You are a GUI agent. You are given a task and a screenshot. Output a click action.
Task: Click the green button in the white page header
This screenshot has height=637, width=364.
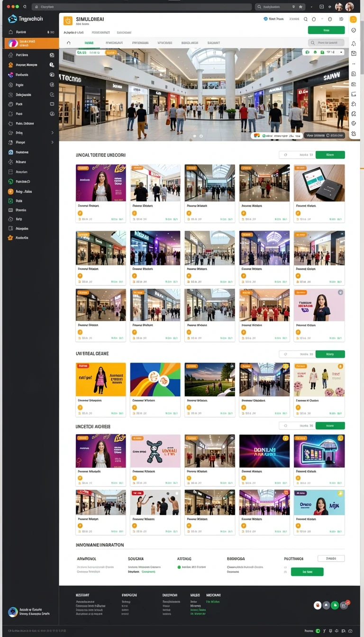(326, 30)
